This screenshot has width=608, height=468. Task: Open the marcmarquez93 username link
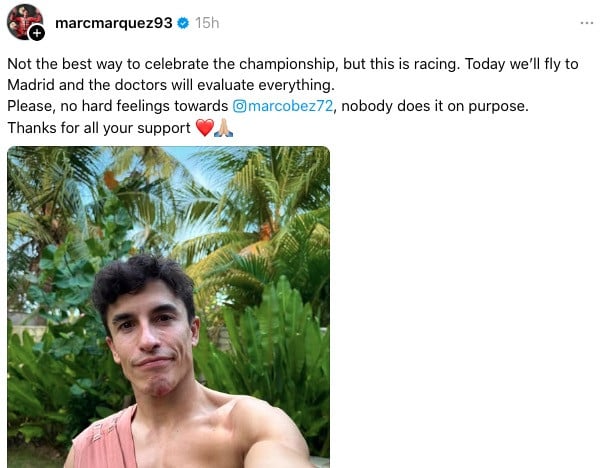[x=114, y=22]
